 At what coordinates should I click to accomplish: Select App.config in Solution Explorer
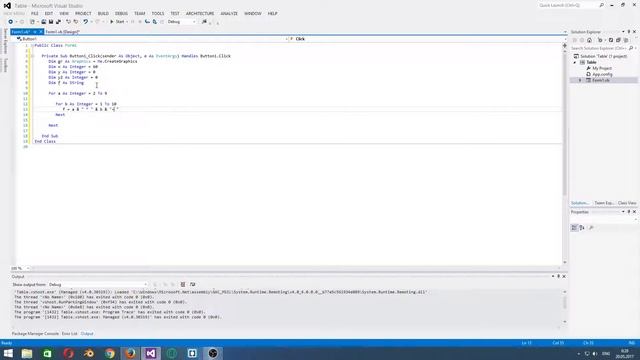pyautogui.click(x=602, y=74)
